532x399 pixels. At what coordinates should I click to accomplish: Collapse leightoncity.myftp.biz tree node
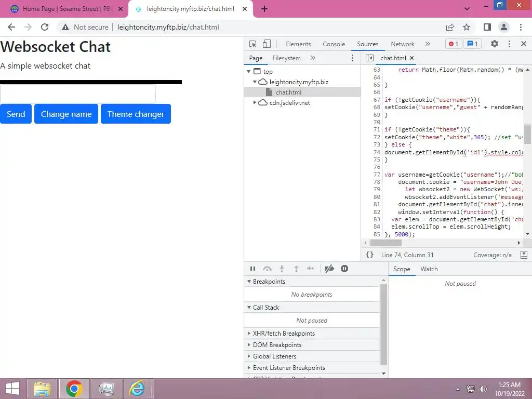tap(255, 82)
